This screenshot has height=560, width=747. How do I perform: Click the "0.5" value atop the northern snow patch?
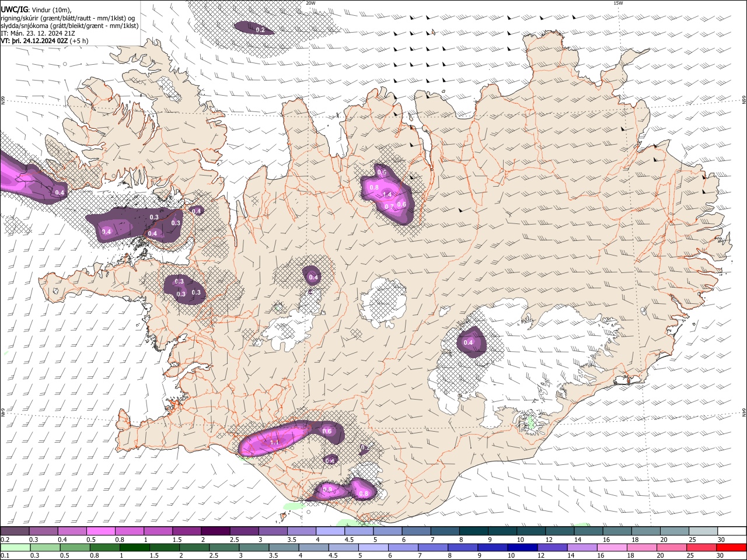pos(382,173)
